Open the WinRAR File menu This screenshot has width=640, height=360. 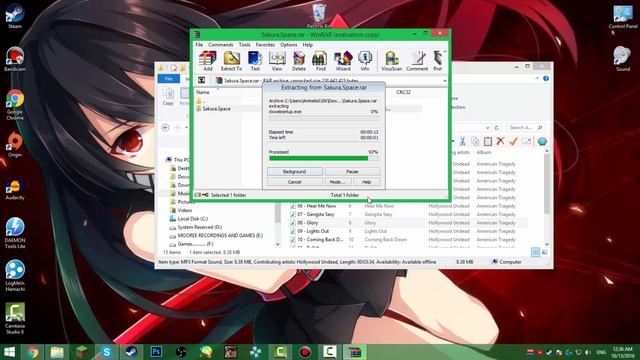tap(199, 44)
